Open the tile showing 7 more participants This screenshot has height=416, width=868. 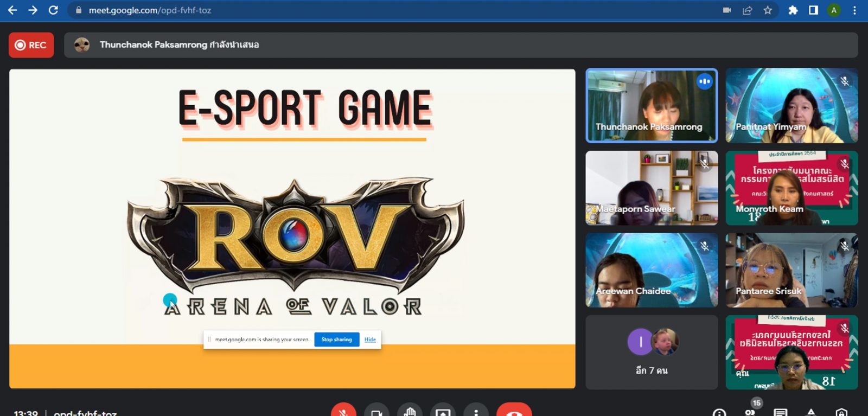click(x=652, y=352)
